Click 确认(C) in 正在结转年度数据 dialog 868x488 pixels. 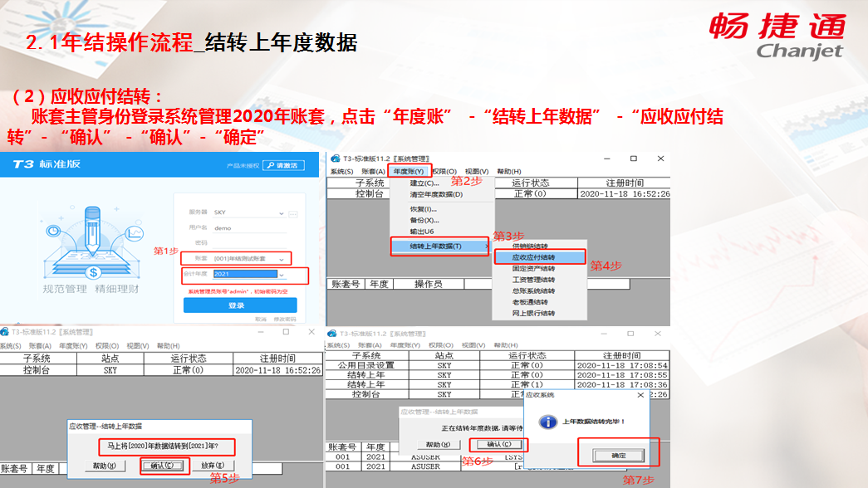(x=498, y=444)
